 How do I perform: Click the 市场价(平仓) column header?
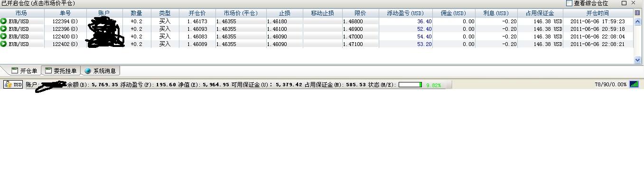tap(241, 13)
